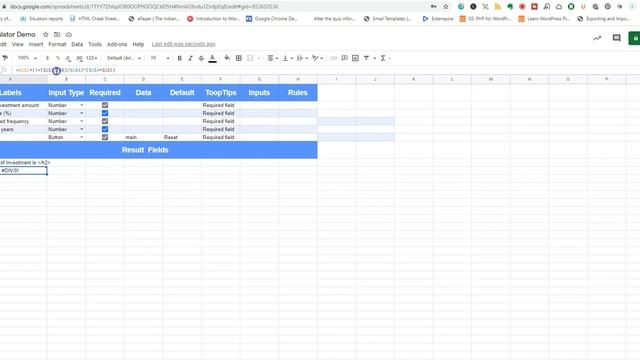Open the View menu
Image resolution: width=640 pixels, height=360 pixels.
(x=18, y=44)
